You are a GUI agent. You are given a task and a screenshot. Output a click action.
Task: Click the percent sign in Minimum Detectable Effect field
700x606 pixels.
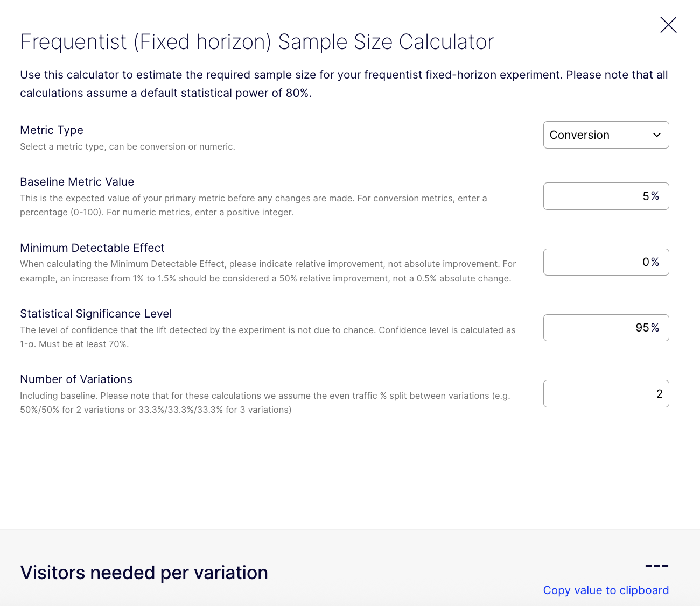655,262
